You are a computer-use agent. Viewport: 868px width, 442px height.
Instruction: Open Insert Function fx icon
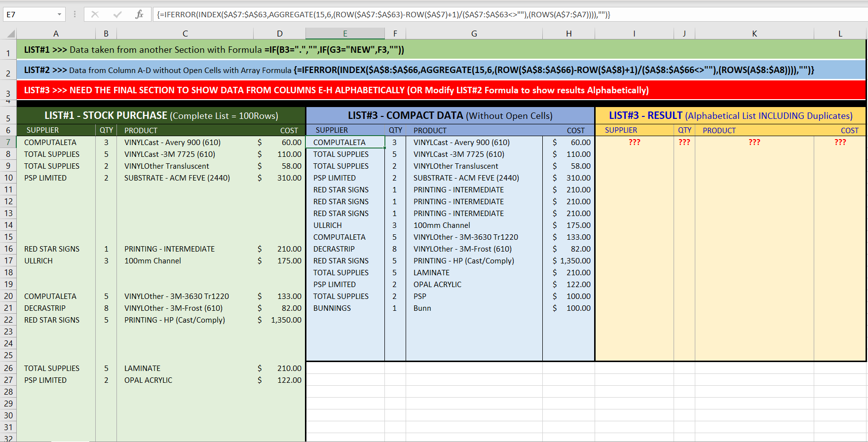tap(140, 14)
